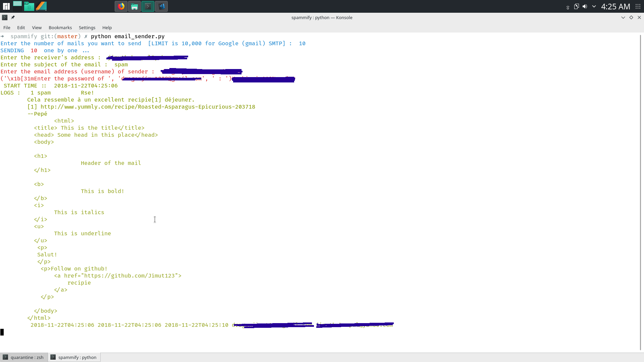Open the View menu
Viewport: 644px width, 362px height.
[37, 27]
